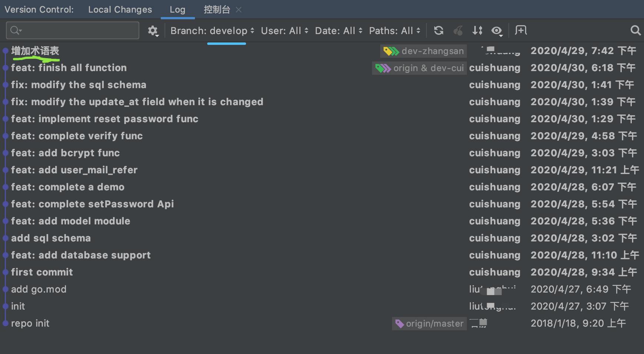Expand the Branch: develop filter
Image resolution: width=644 pixels, height=354 pixels.
point(212,31)
